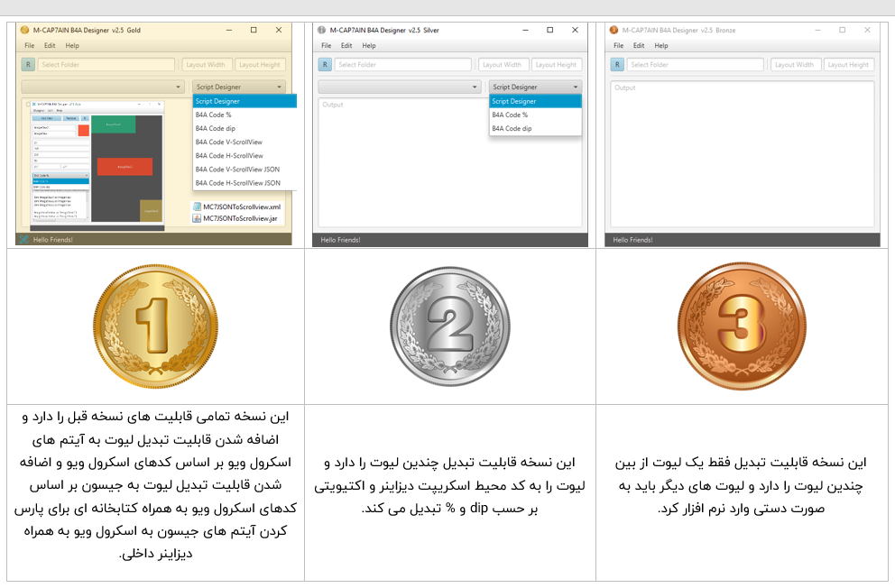895x588 pixels.
Task: Open the MC7JSONToScrollview.jar file icon
Action: pos(197,218)
